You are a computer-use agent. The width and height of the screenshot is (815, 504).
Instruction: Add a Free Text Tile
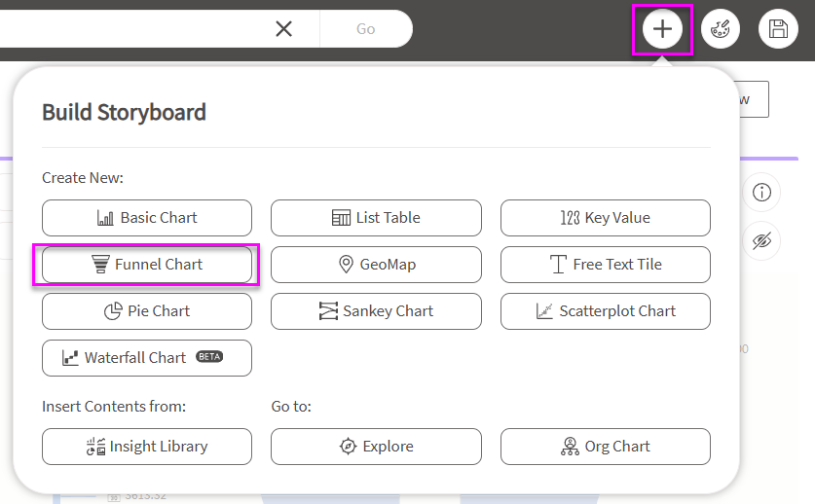pyautogui.click(x=605, y=265)
